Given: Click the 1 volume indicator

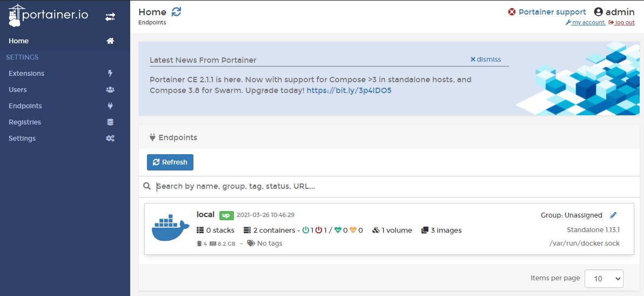Looking at the screenshot, I should [392, 230].
